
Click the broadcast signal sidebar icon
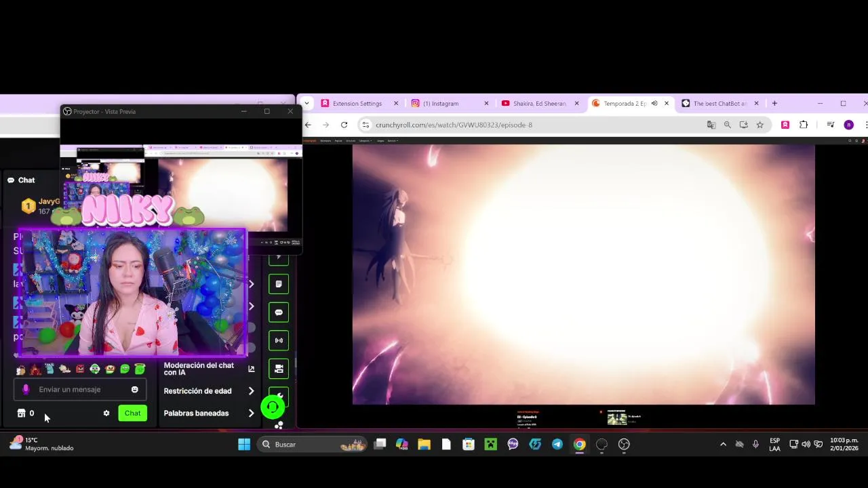279,340
